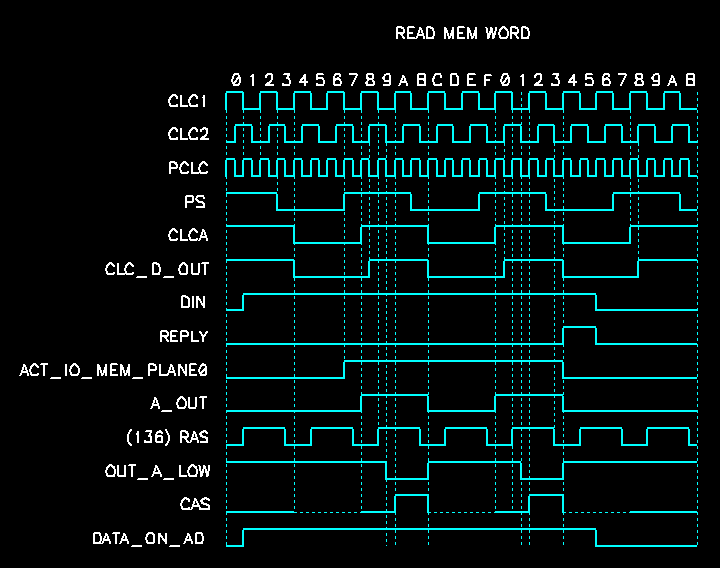This screenshot has height=568, width=720.
Task: Select the A_OUT signal name
Action: [x=178, y=404]
